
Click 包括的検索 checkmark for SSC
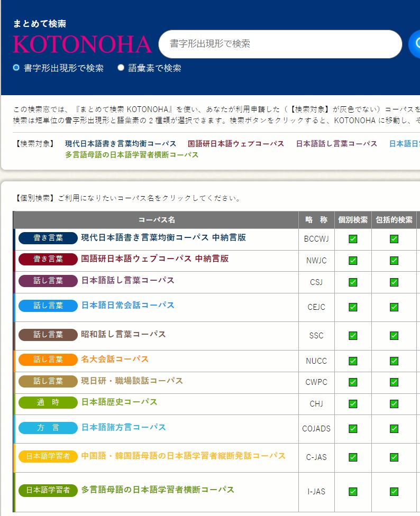pos(394,336)
